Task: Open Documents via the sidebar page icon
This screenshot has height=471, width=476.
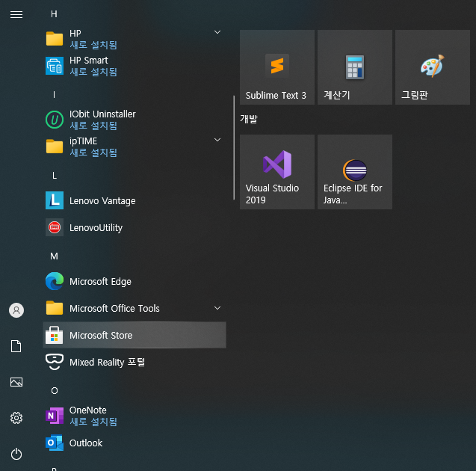Action: pos(16,346)
